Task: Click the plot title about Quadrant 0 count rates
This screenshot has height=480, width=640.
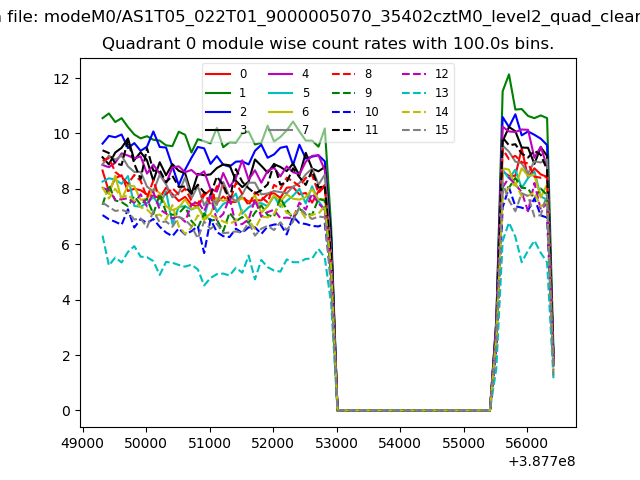Action: 328,44
